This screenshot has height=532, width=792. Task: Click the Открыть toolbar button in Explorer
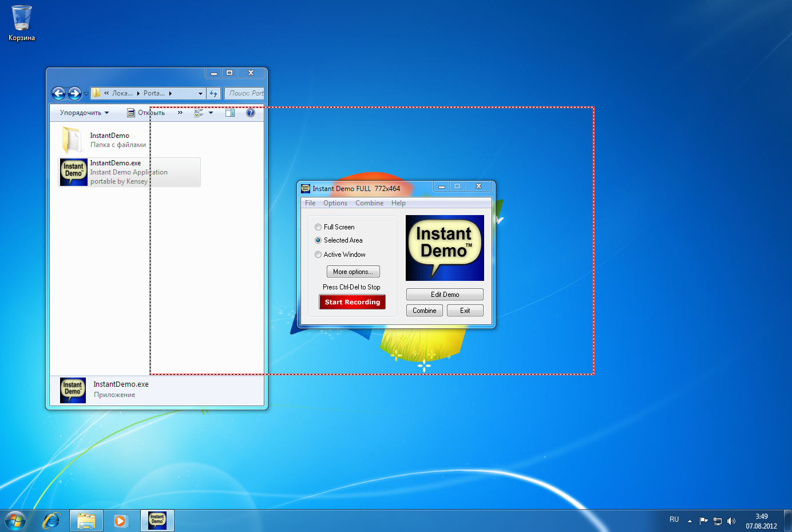(146, 113)
